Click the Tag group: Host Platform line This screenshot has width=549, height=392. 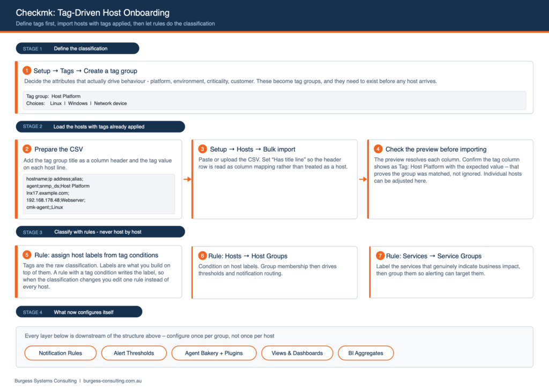pos(53,97)
